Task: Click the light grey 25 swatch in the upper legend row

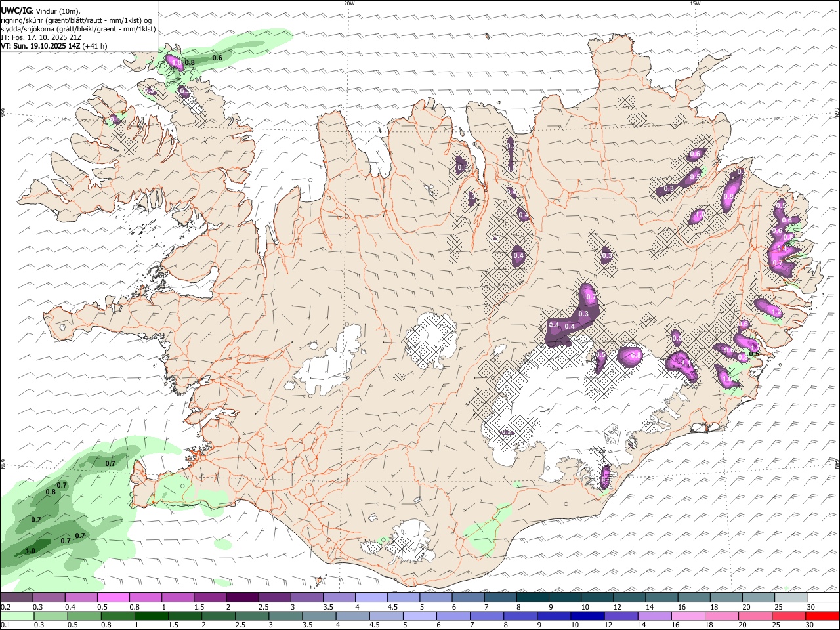Action: [x=791, y=598]
